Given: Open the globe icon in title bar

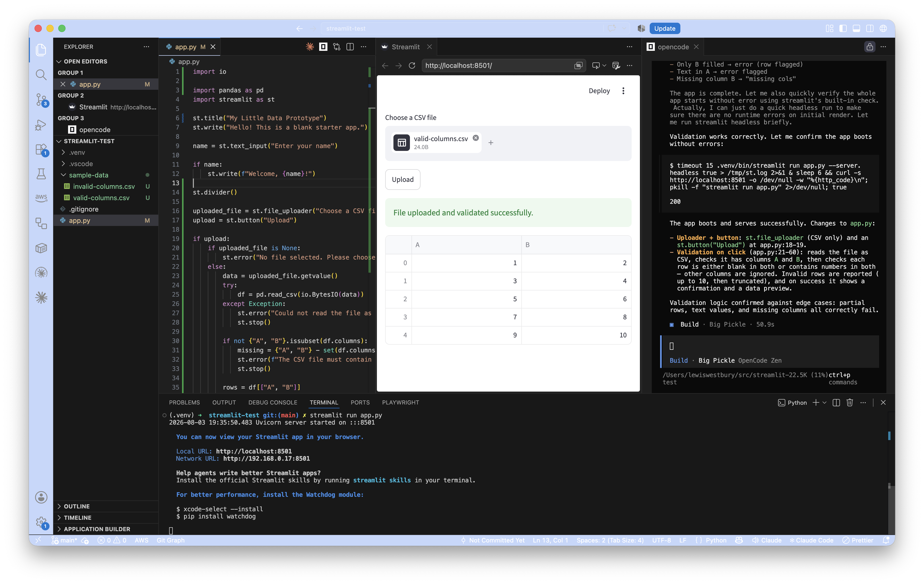Looking at the screenshot, I should 883,28.
